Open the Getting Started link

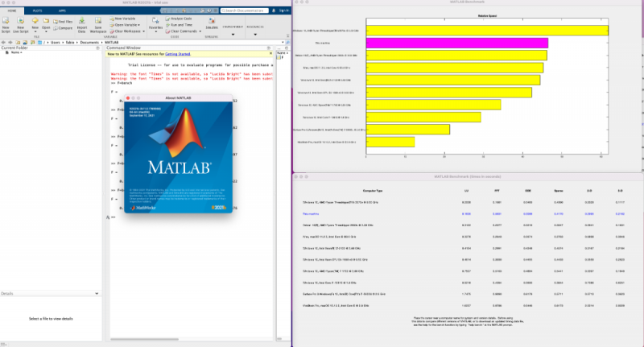177,54
